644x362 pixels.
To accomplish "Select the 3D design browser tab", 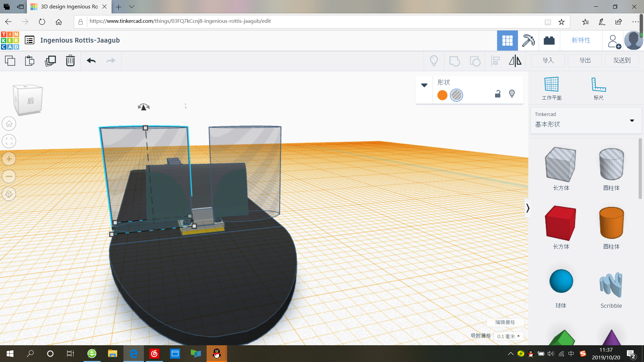I will coord(69,7).
